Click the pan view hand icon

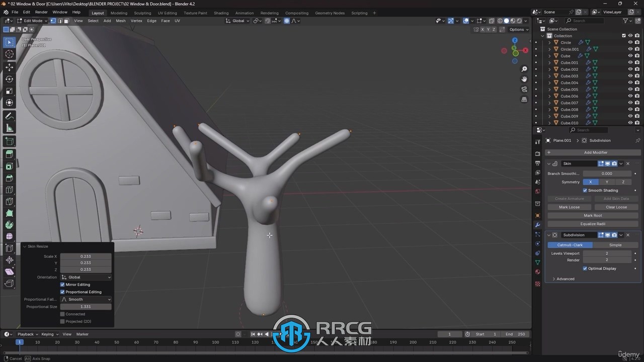(x=524, y=79)
